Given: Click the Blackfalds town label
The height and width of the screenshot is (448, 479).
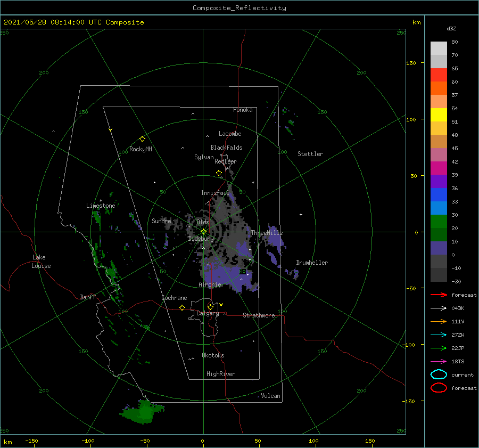Looking at the screenshot, I should pyautogui.click(x=226, y=148).
